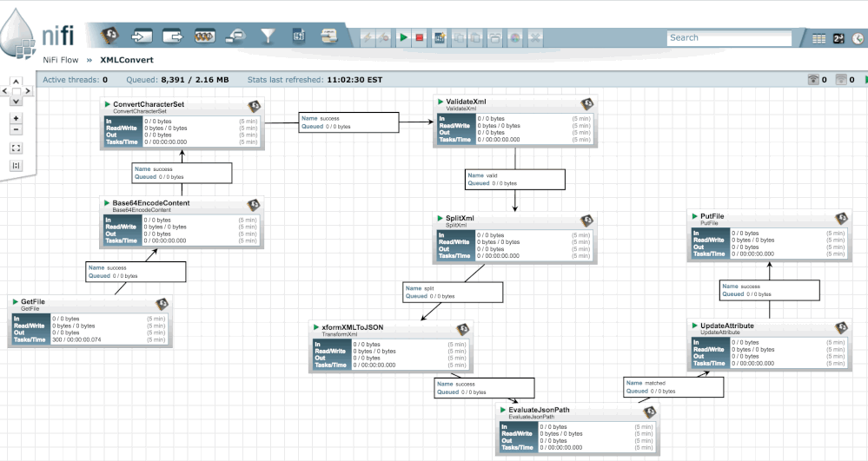Click the Actual size zoom button
This screenshot has width=868, height=461.
point(16,166)
